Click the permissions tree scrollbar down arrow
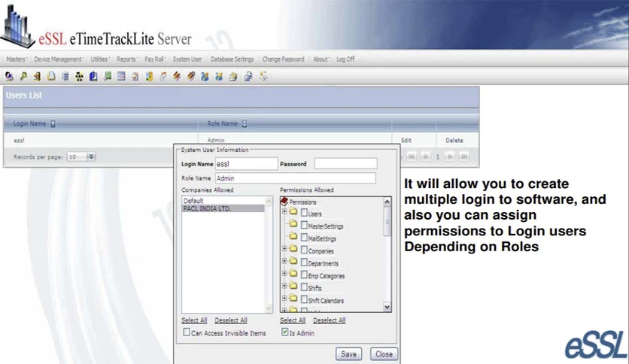This screenshot has width=629, height=364. coord(387,307)
